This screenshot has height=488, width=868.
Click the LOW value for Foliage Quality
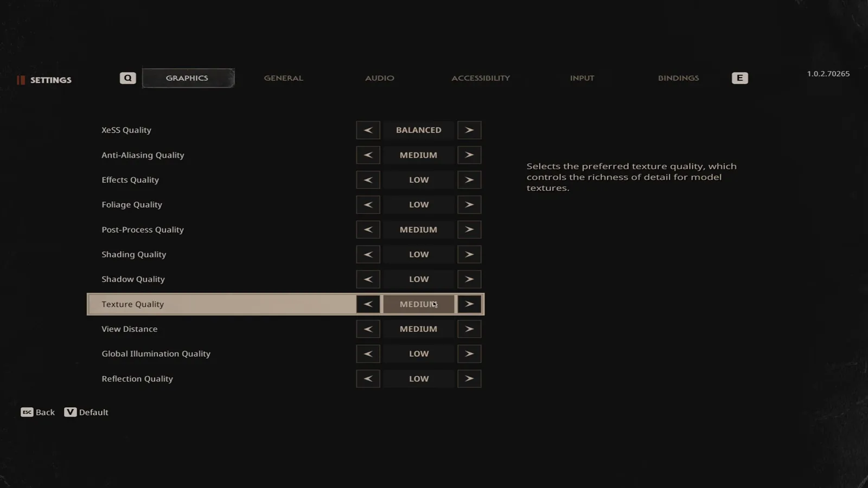[x=419, y=205]
